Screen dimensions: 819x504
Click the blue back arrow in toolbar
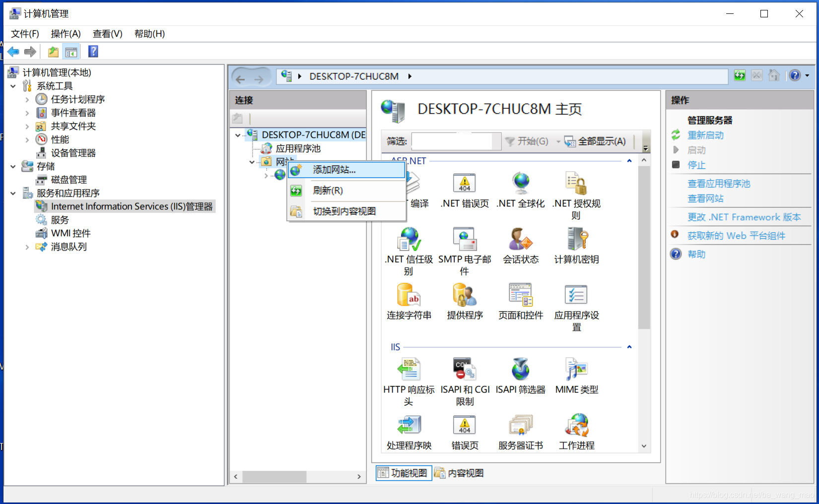[13, 52]
